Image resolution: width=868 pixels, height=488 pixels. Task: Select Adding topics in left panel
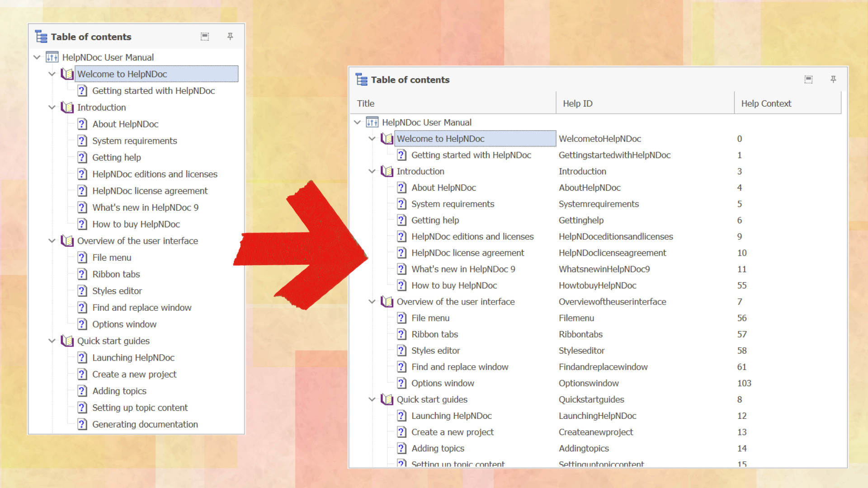pos(119,390)
